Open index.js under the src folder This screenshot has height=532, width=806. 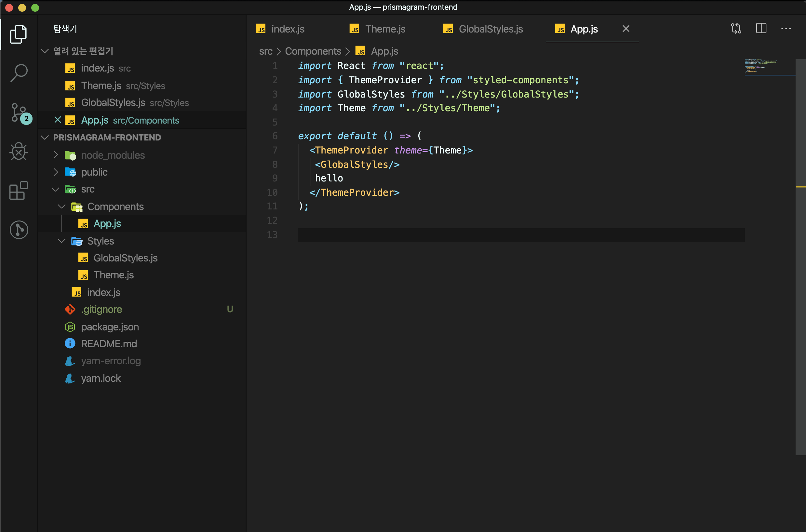pyautogui.click(x=142, y=292)
